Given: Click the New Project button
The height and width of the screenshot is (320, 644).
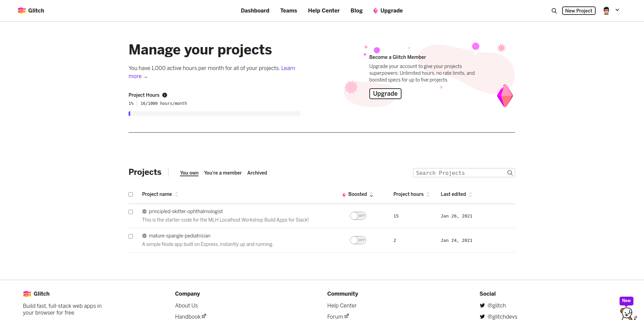Looking at the screenshot, I should 579,11.
